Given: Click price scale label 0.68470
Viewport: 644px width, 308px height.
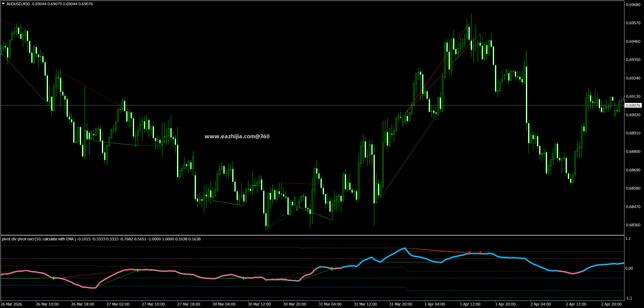Looking at the screenshot, I should (x=633, y=207).
